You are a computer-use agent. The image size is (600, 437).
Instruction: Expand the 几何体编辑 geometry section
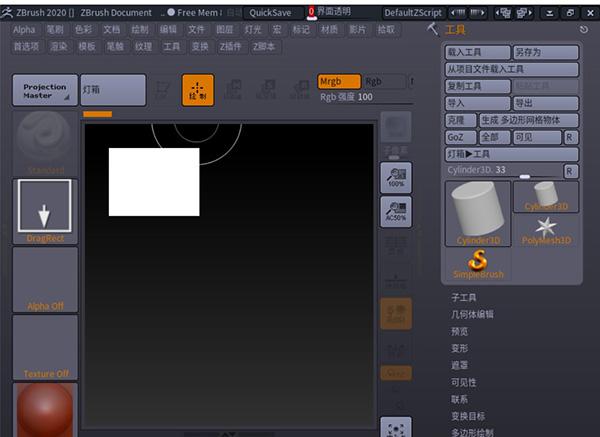pos(472,315)
